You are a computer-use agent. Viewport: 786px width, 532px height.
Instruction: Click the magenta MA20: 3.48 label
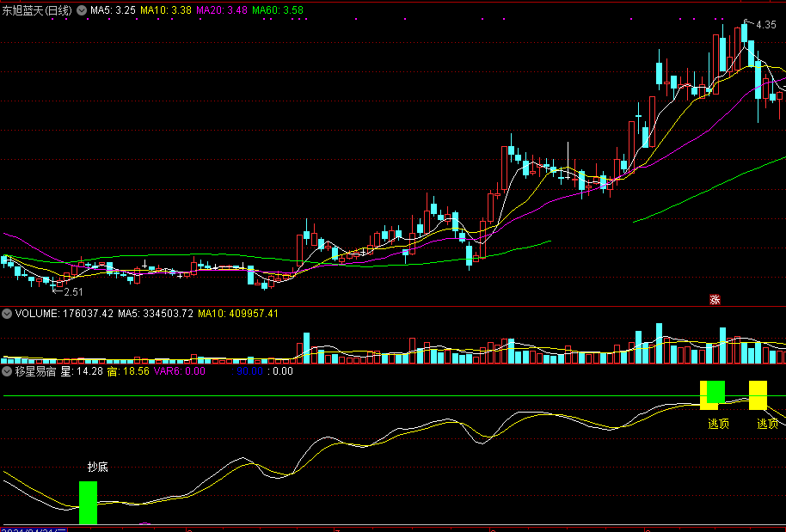click(222, 10)
